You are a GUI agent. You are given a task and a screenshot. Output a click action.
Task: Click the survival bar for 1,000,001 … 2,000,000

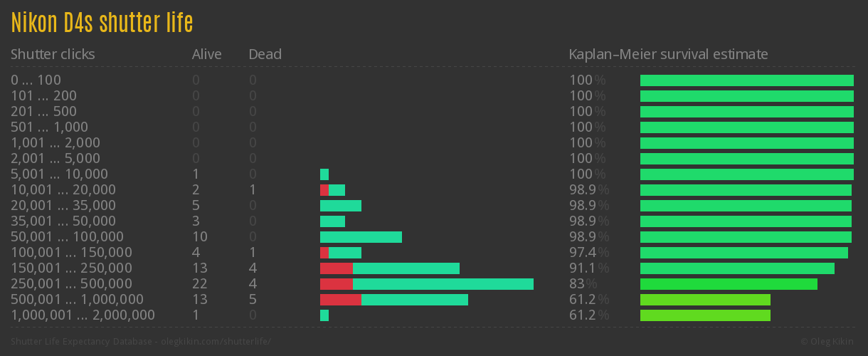click(x=705, y=315)
